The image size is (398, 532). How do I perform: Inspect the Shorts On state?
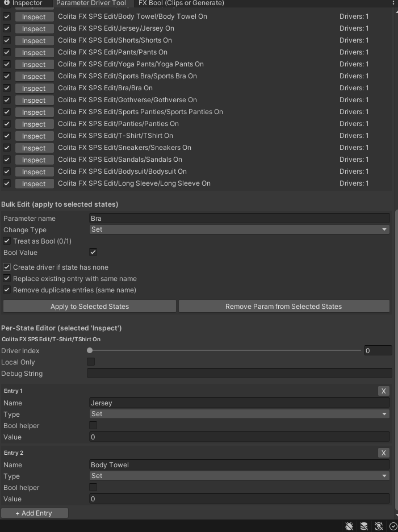[34, 40]
